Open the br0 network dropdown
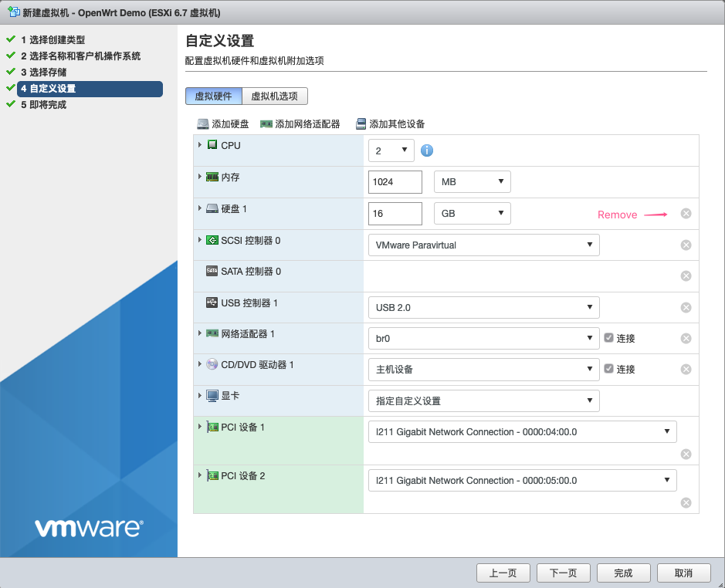 coord(483,339)
